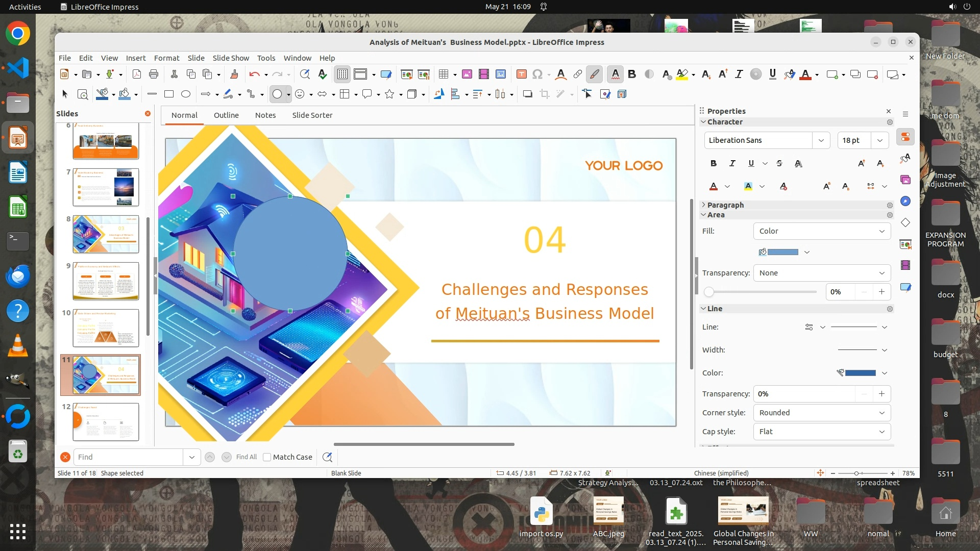Open the Corner style dropdown
Image resolution: width=980 pixels, height=551 pixels.
(x=822, y=413)
